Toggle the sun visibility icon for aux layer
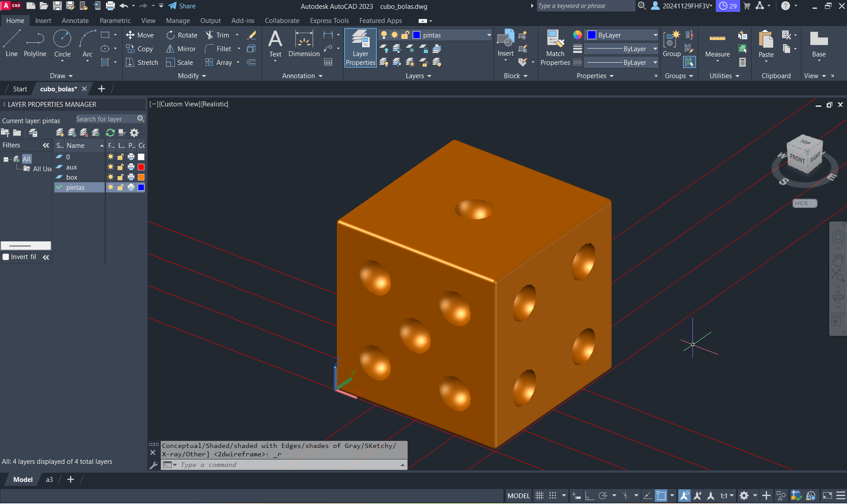 click(x=110, y=167)
